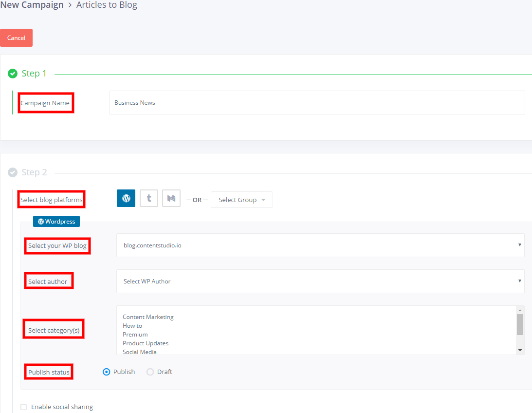Click the Cancel button
The image size is (532, 413).
[x=16, y=38]
